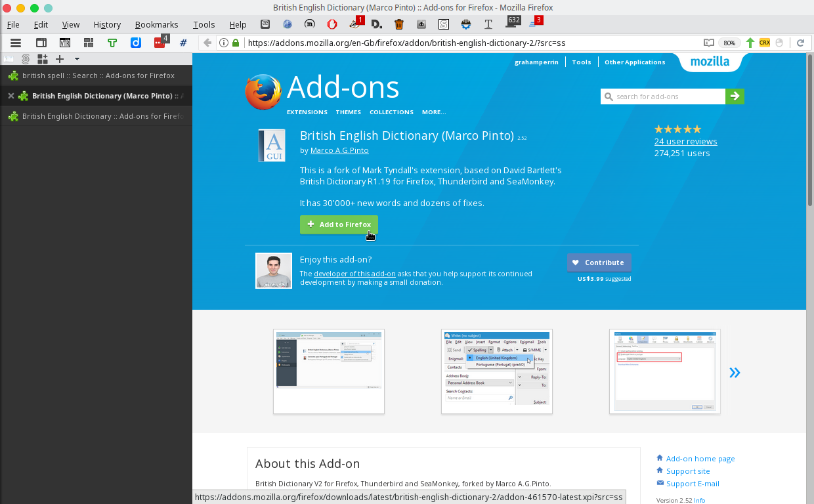Open the Spelling menu screenshot thumbnail
Screen dimensions: 814x504
pos(497,371)
